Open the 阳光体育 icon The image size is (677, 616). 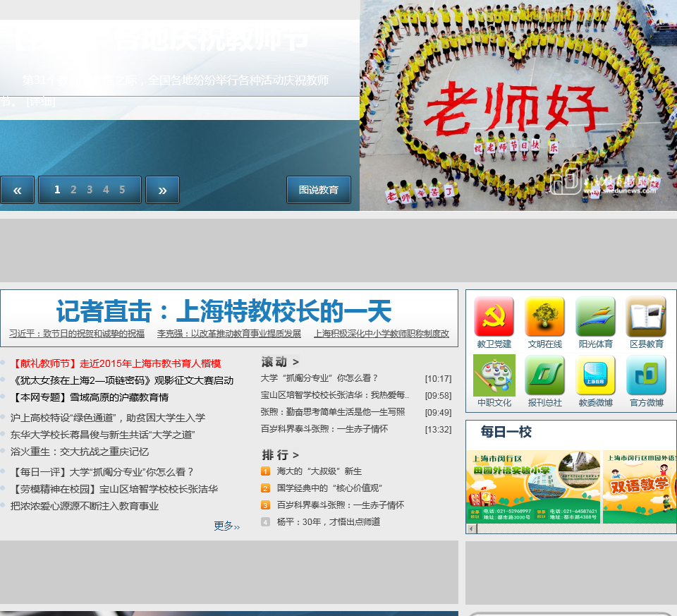pos(595,317)
